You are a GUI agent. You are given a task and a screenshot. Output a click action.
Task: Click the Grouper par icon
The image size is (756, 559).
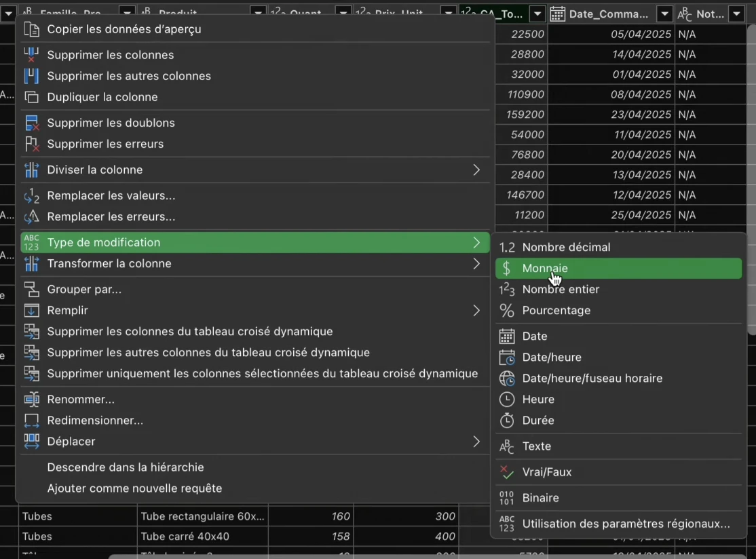pos(31,290)
